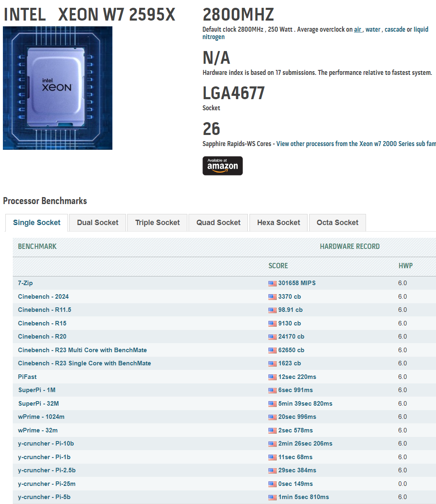Click the flag icon next to 62650 cb
The image size is (436, 504).
pyautogui.click(x=273, y=351)
